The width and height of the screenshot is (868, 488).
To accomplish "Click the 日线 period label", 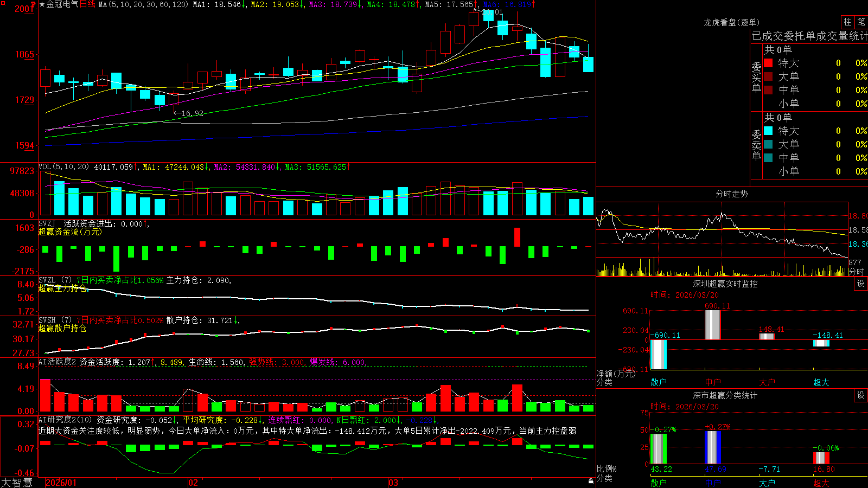I will [87, 4].
